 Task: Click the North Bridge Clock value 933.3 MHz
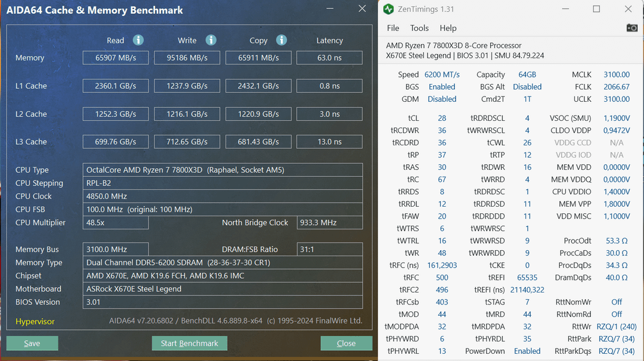pyautogui.click(x=329, y=222)
